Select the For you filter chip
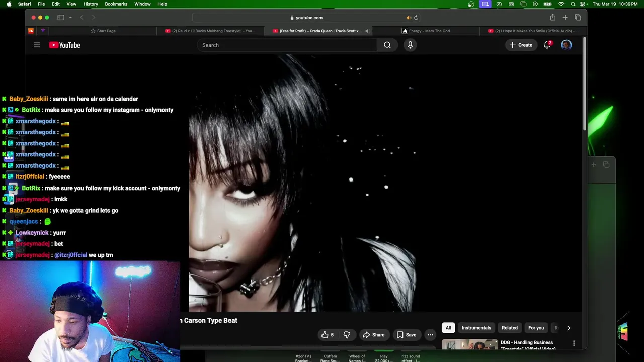644x362 pixels. point(536,328)
